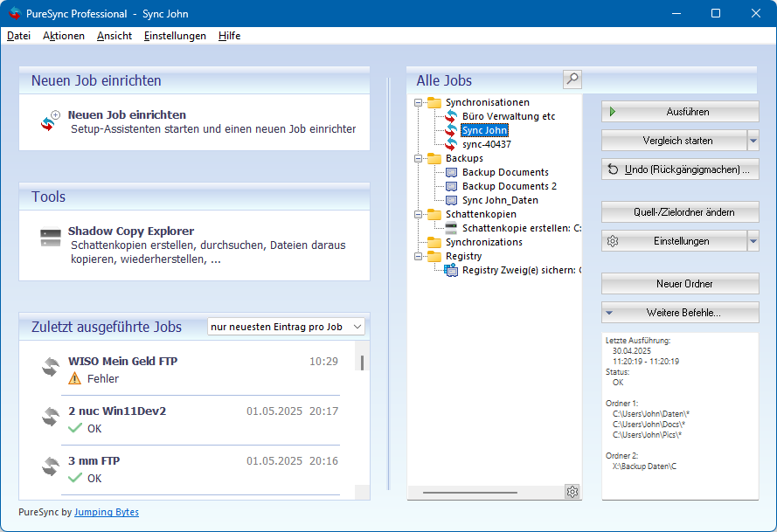Click the Registry Zweig(e) sichern job icon

click(x=451, y=270)
